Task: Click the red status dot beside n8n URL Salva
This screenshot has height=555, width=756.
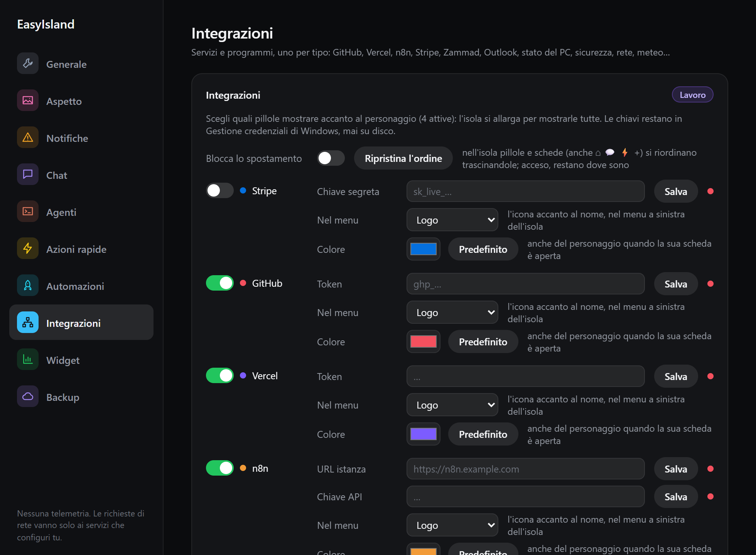Action: click(710, 469)
